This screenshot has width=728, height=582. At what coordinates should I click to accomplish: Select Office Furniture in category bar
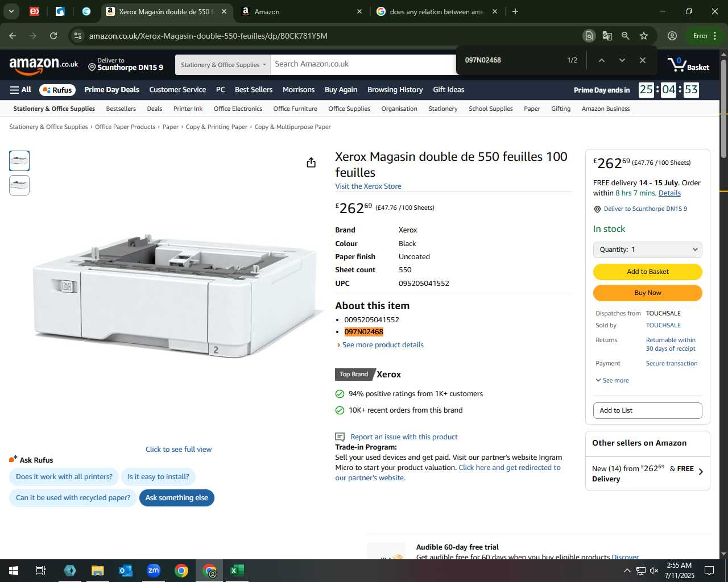295,109
